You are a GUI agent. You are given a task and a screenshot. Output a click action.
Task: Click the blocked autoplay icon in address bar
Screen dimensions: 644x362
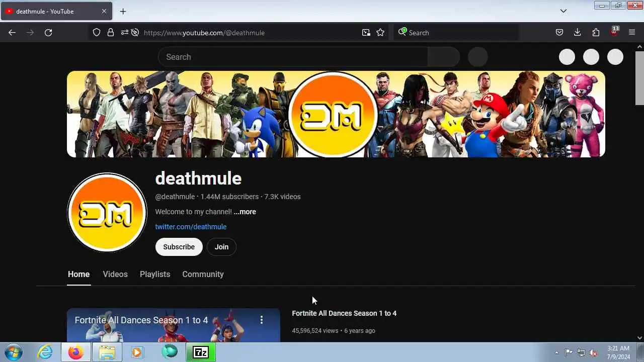pos(135,33)
